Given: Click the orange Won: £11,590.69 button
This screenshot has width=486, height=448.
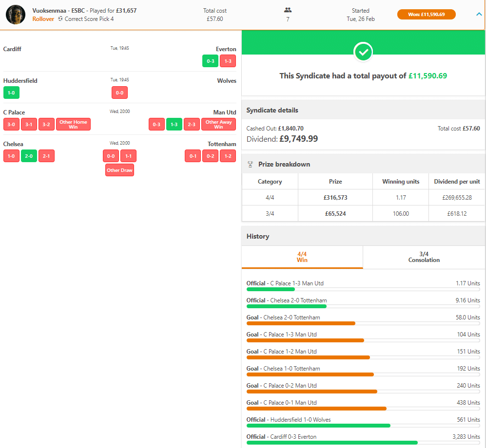Looking at the screenshot, I should [x=426, y=14].
